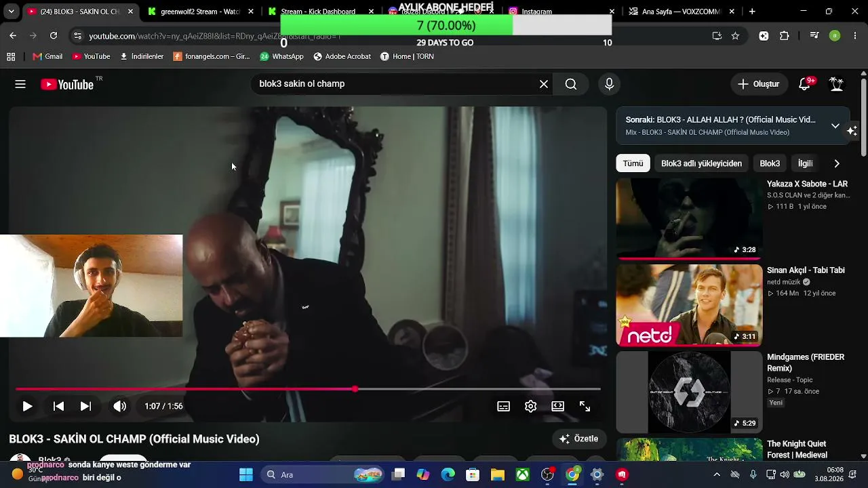Install the app from the address bar icon
Image resolution: width=868 pixels, height=488 pixels.
717,36
